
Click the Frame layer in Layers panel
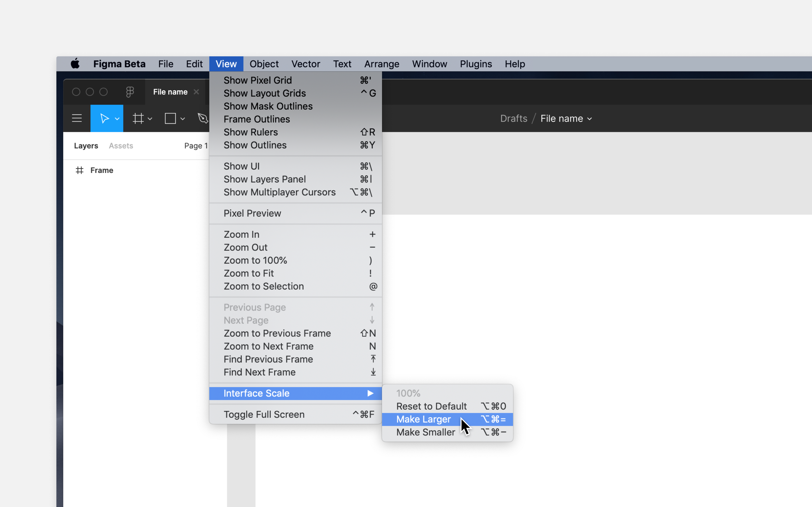pyautogui.click(x=102, y=170)
